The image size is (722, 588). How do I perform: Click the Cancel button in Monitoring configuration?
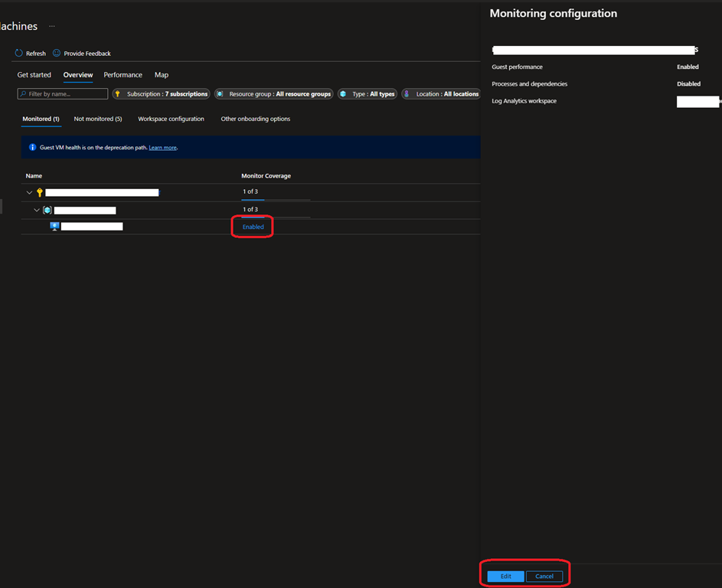[x=544, y=576]
